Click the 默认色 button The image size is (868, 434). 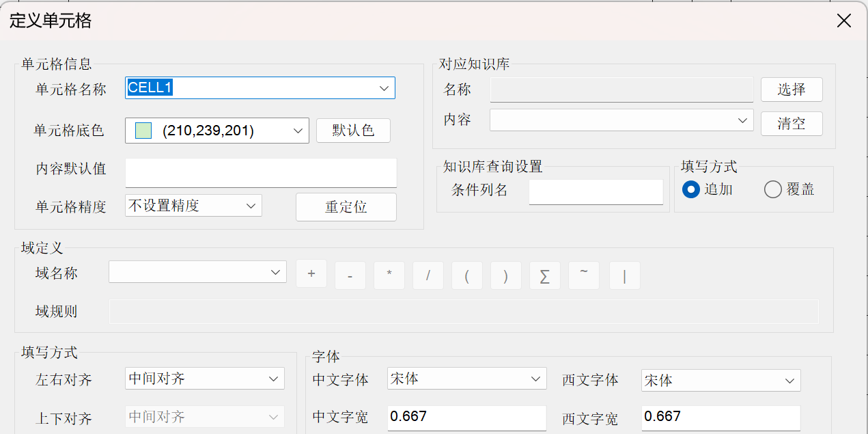353,131
